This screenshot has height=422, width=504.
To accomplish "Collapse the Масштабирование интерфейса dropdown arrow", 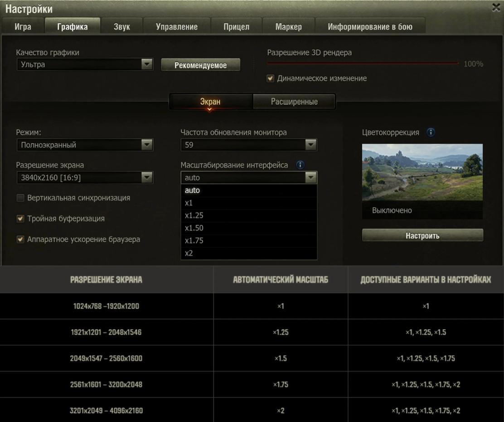I will pos(311,177).
